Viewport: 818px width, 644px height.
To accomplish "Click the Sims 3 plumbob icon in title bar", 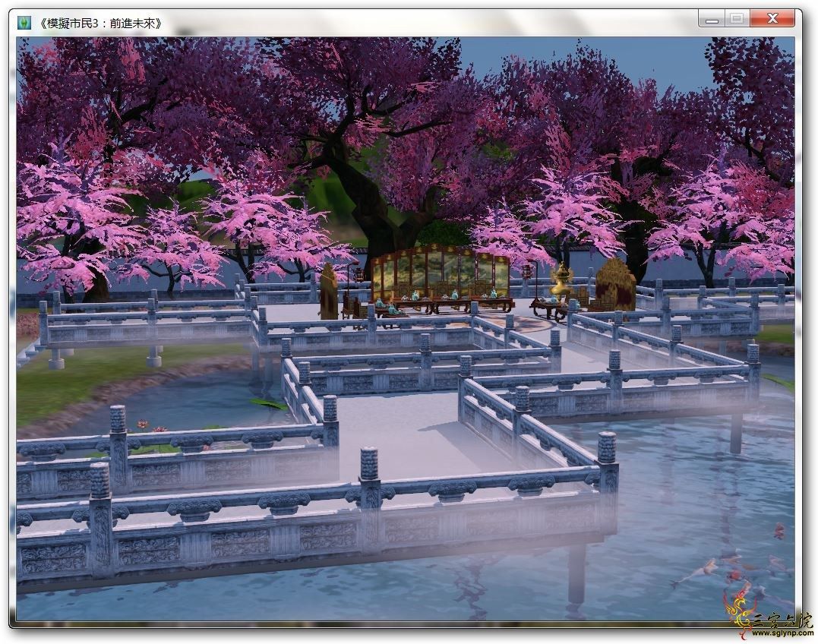I will (x=24, y=23).
